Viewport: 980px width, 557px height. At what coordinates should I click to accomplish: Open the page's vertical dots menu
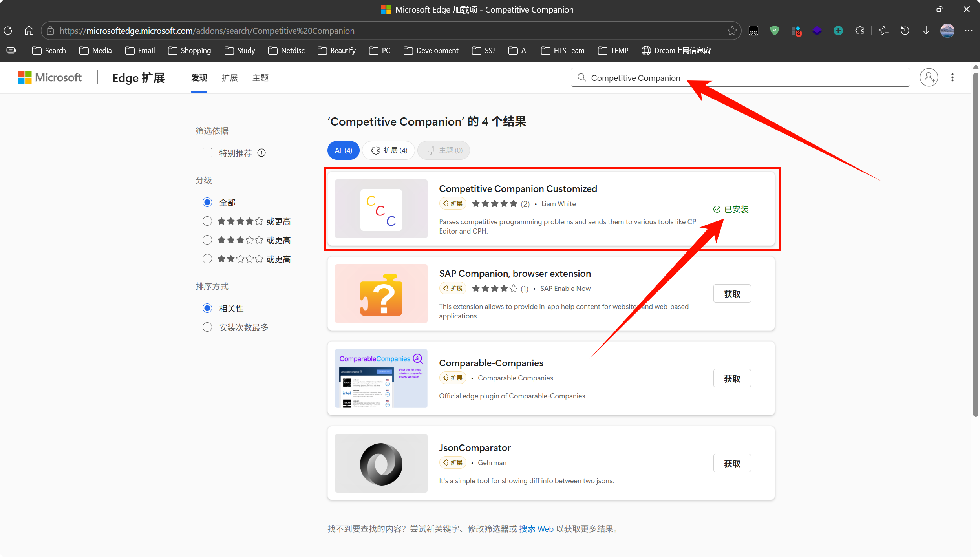[x=952, y=77]
